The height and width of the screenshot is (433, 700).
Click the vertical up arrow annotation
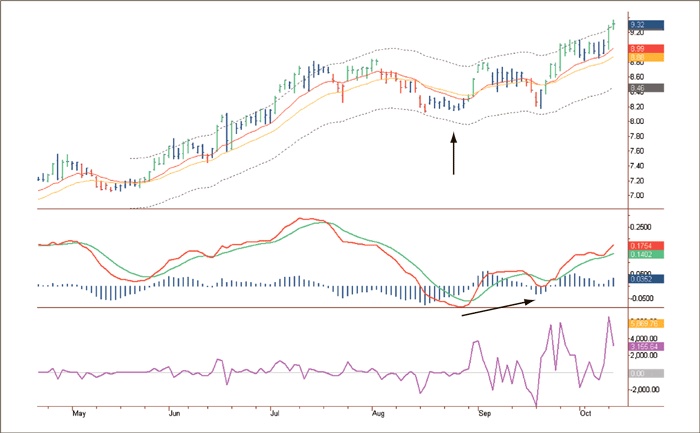[454, 155]
